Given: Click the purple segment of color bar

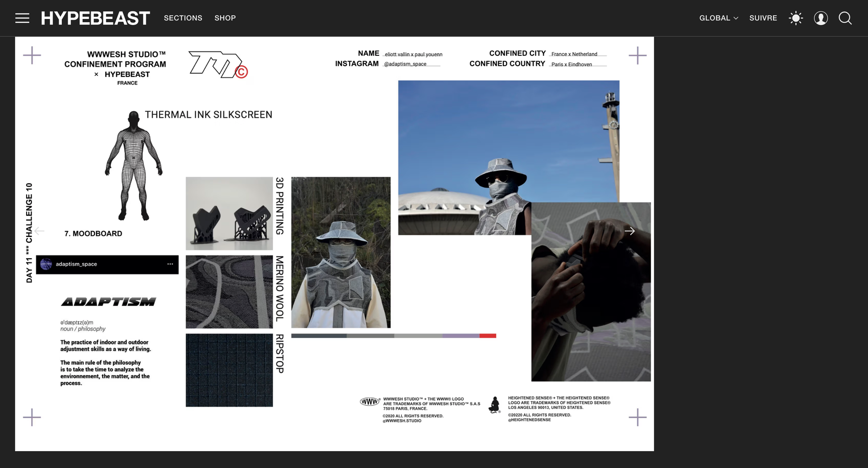Looking at the screenshot, I should [x=461, y=336].
